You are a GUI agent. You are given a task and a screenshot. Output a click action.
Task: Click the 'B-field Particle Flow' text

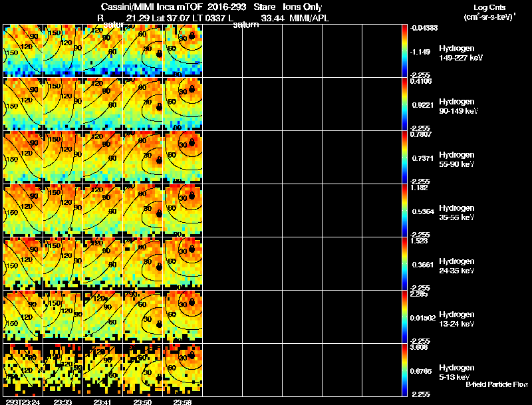click(497, 384)
